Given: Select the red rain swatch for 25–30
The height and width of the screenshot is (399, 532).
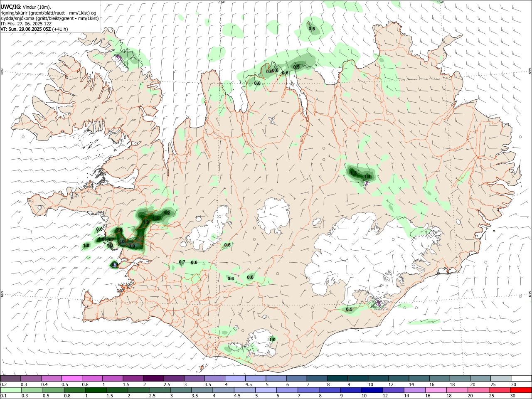Looking at the screenshot, I should pyautogui.click(x=500, y=390).
